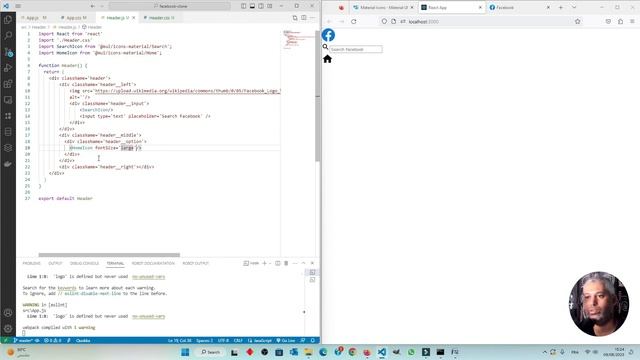The width and height of the screenshot is (640, 360).
Task: Open the Problems panel tab
Action: [x=31, y=264]
